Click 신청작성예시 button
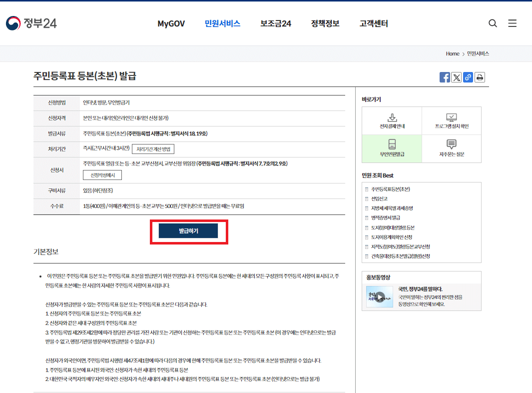This screenshot has height=393, width=532. [102, 175]
